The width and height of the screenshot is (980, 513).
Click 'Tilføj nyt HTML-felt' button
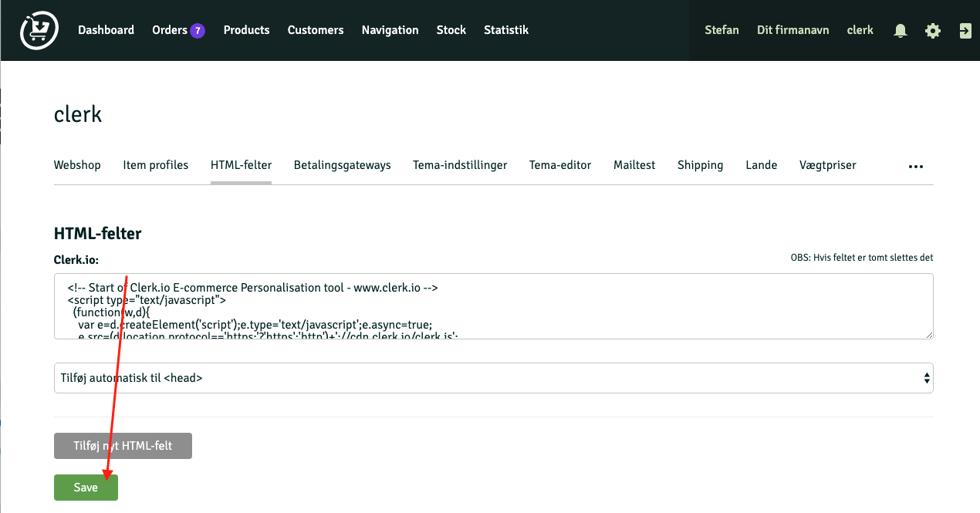click(123, 446)
